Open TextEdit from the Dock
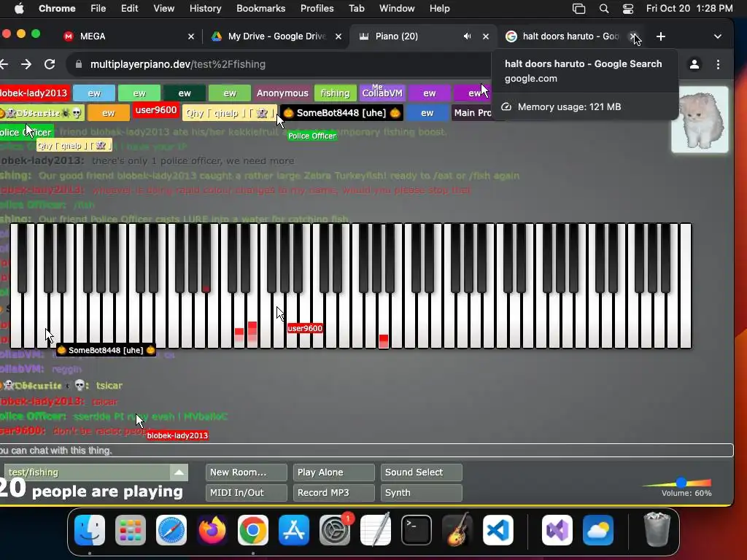 376,530
